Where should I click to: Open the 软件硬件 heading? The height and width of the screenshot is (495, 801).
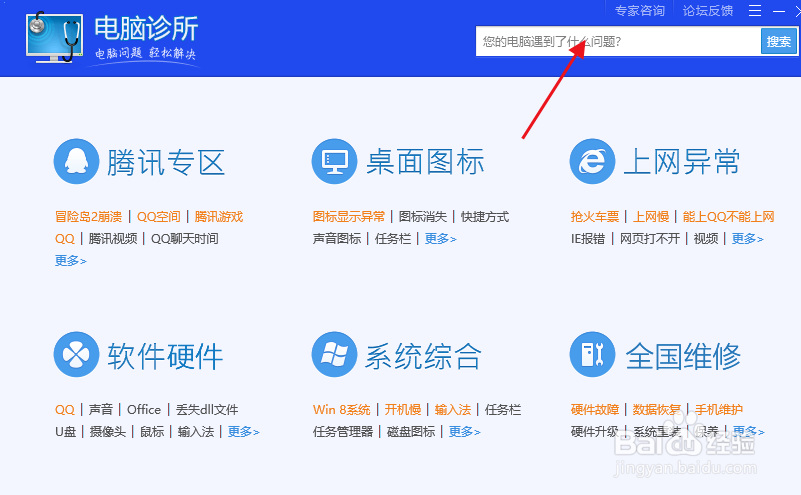click(x=166, y=356)
